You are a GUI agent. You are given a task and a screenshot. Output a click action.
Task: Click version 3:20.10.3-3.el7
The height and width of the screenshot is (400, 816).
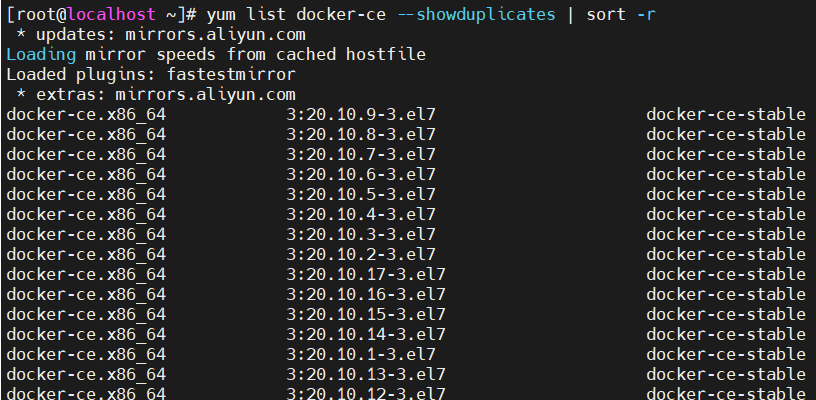361,235
